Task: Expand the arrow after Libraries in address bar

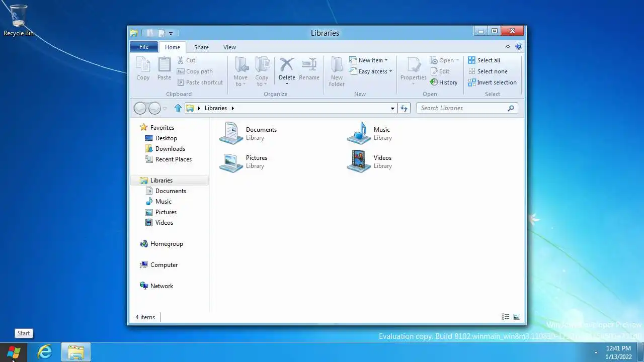Action: tap(232, 108)
